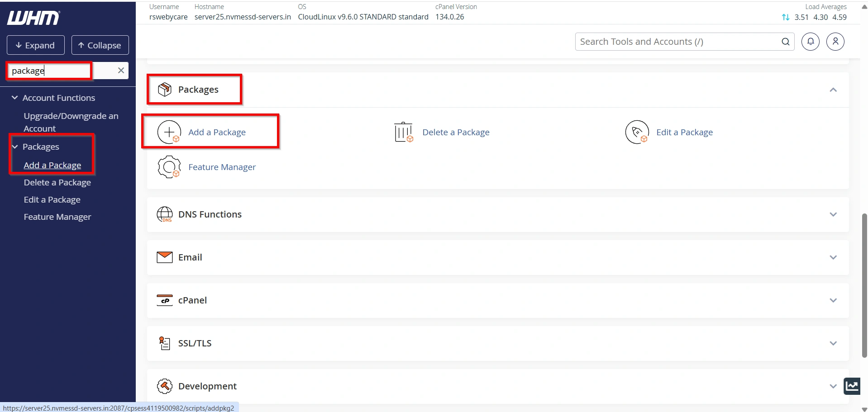Select Edit a Package in the sidebar
The image size is (868, 412).
pyautogui.click(x=52, y=199)
